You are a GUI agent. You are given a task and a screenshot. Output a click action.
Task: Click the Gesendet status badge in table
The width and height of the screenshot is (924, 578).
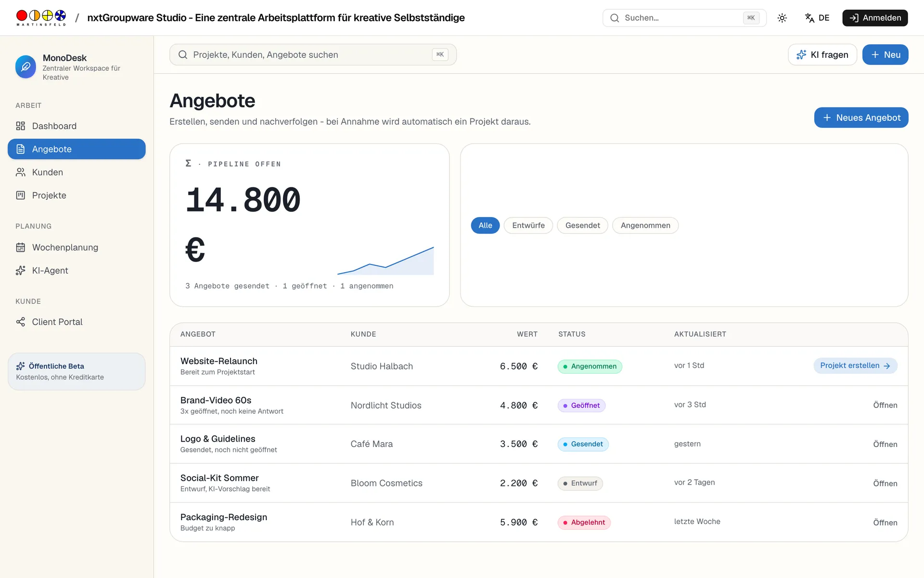pos(583,444)
